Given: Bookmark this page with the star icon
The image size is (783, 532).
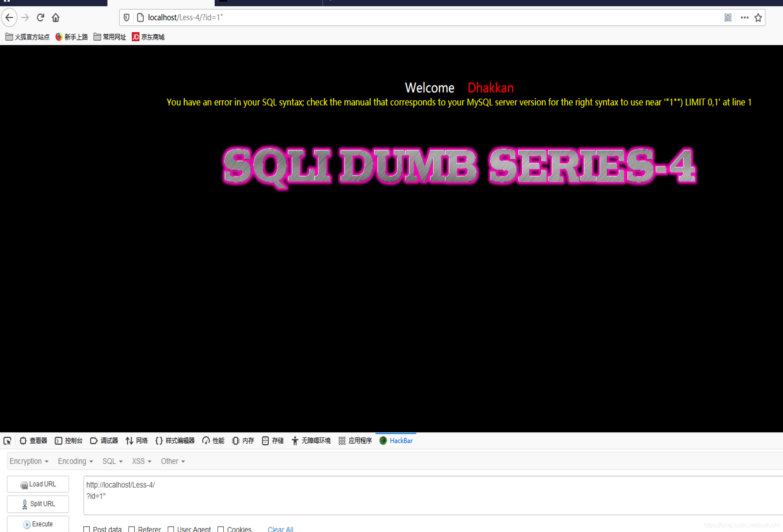Looking at the screenshot, I should point(758,18).
